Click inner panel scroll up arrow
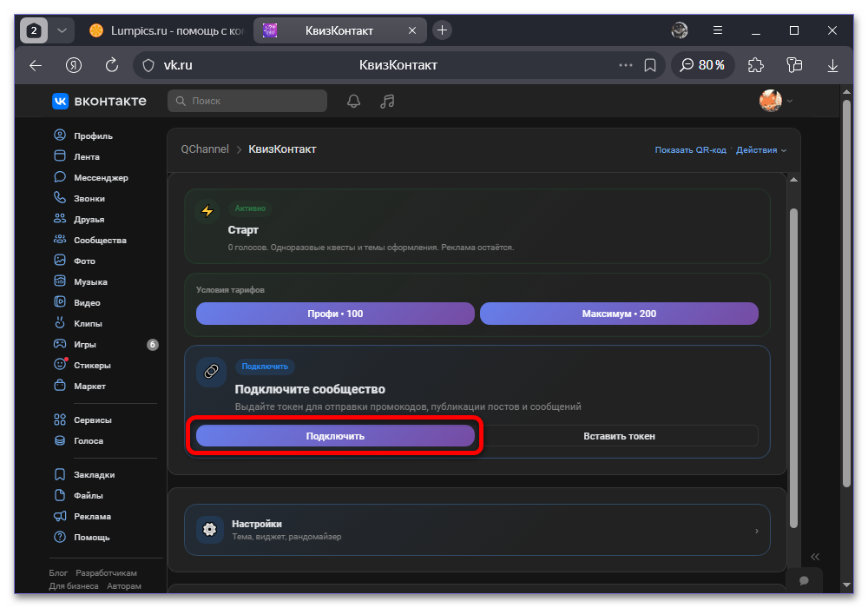Image resolution: width=868 pixels, height=608 pixels. pyautogui.click(x=794, y=180)
